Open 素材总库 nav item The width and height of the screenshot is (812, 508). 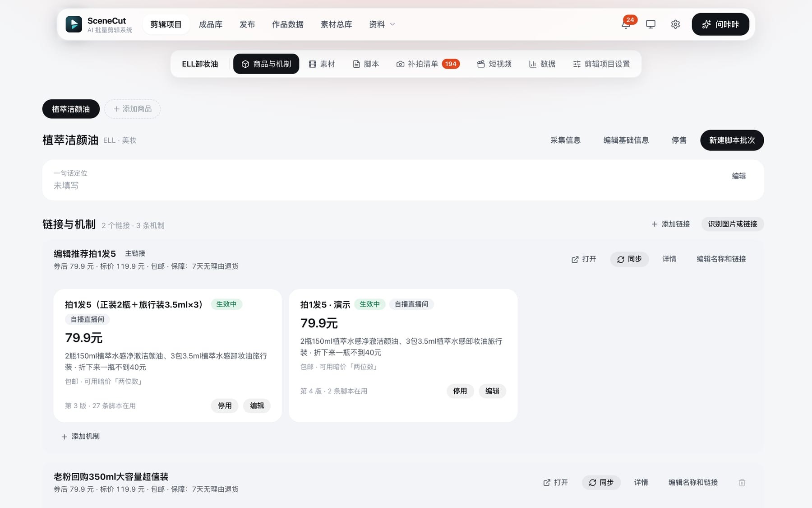(337, 24)
